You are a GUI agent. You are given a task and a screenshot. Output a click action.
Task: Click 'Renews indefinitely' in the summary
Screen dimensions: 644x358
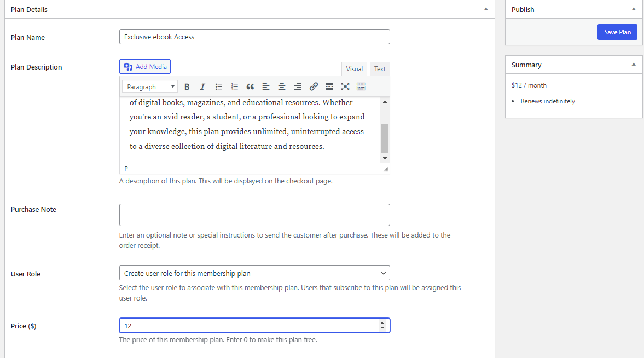point(548,101)
